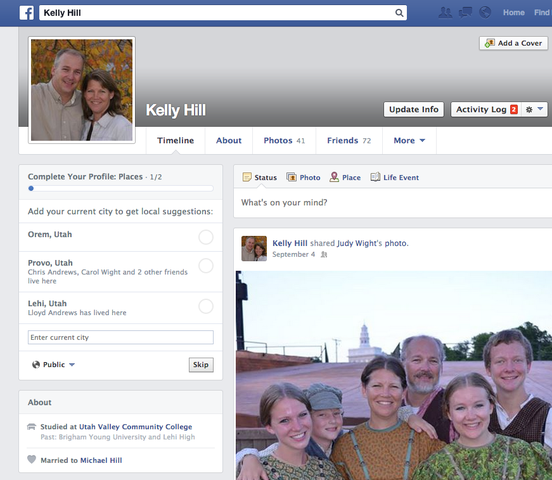The image size is (552, 480).
Task: Open the friend requests icon
Action: coord(445,13)
